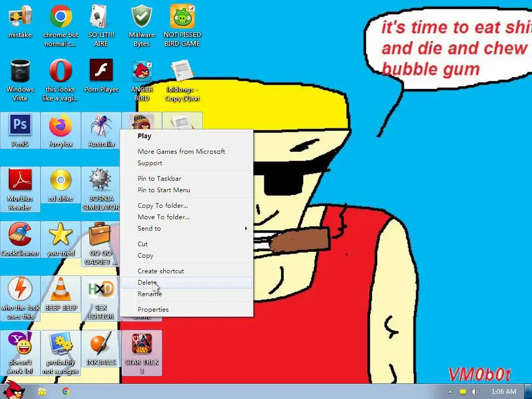The width and height of the screenshot is (532, 399).
Task: Select 'probably not a rogue' gears icon
Action: click(x=60, y=353)
